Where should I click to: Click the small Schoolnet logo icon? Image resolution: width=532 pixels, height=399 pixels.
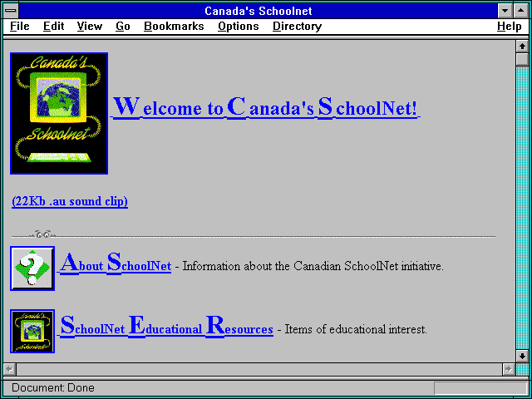tap(32, 331)
